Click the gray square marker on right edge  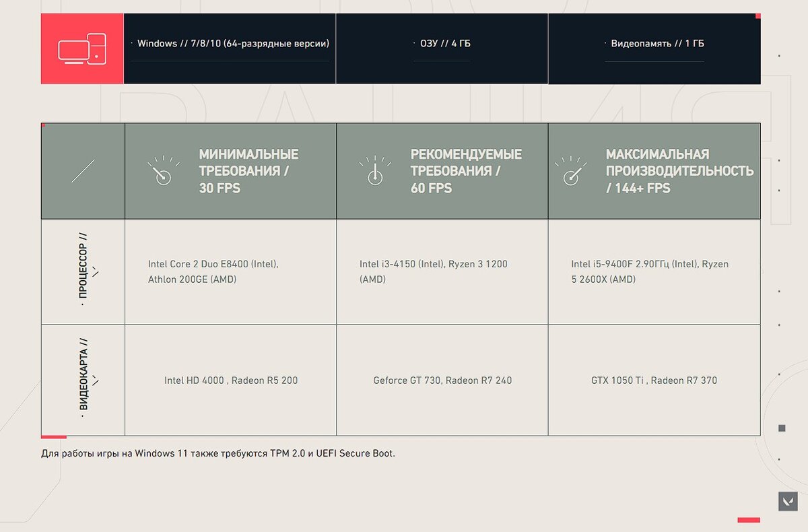click(x=782, y=428)
